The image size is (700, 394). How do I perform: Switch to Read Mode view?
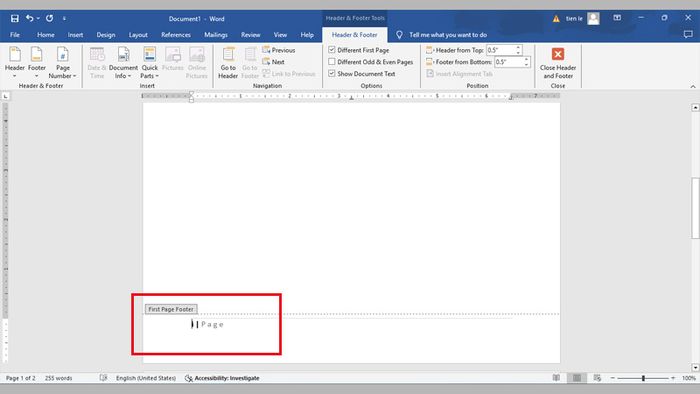[556, 378]
